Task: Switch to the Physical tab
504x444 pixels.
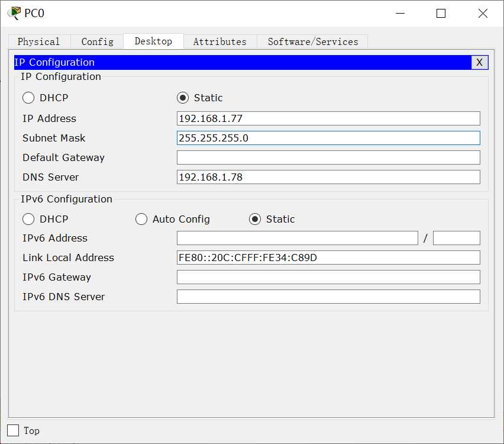Action: tap(38, 41)
